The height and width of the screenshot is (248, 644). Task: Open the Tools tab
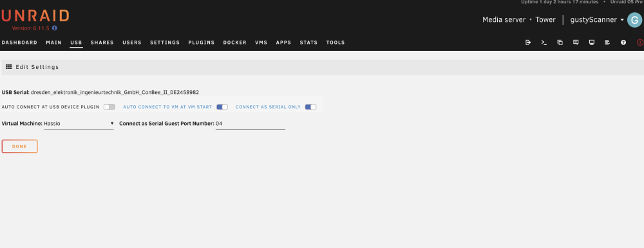[x=336, y=43]
